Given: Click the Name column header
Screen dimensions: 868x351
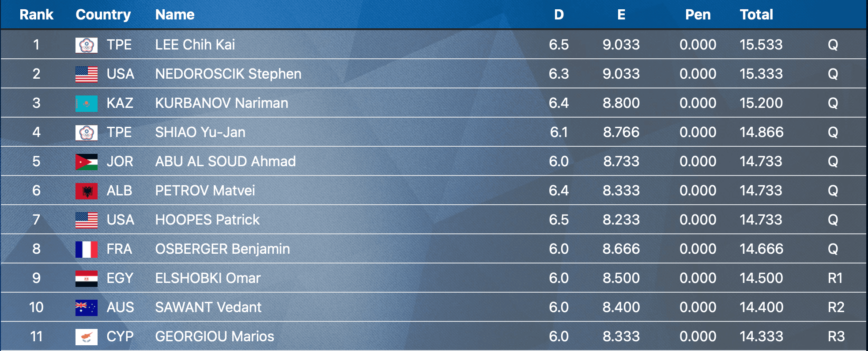Looking at the screenshot, I should pyautogui.click(x=175, y=15).
